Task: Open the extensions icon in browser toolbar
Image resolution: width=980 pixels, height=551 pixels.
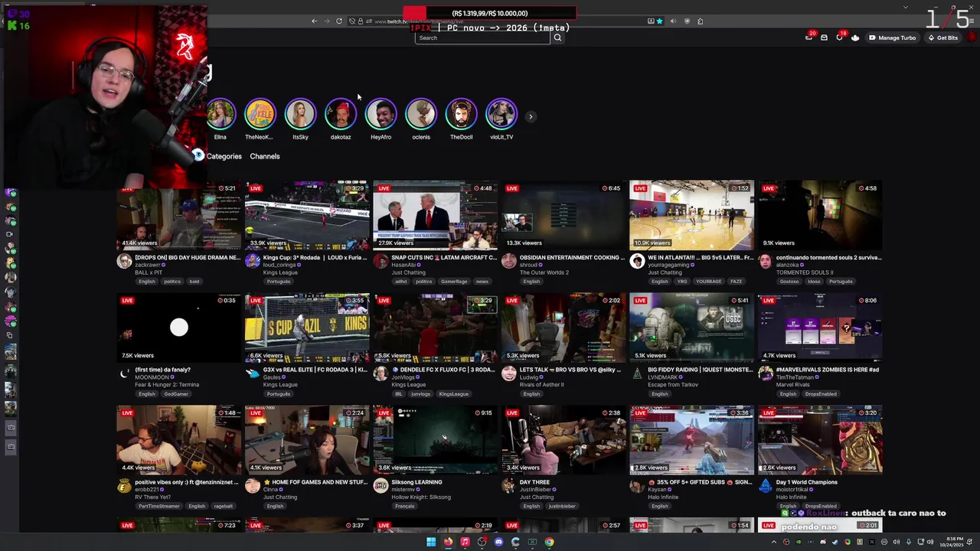Action: pyautogui.click(x=700, y=21)
